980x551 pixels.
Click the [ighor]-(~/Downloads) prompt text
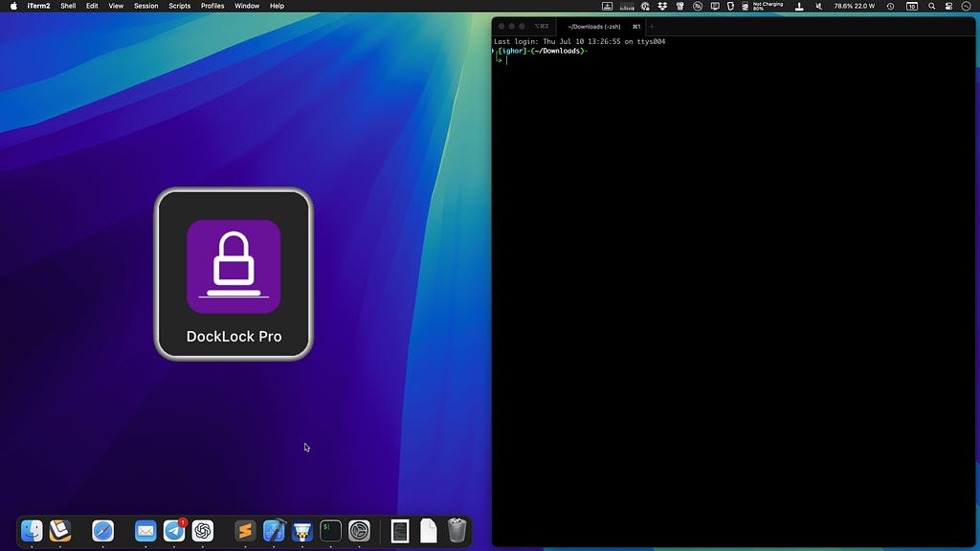coord(543,52)
